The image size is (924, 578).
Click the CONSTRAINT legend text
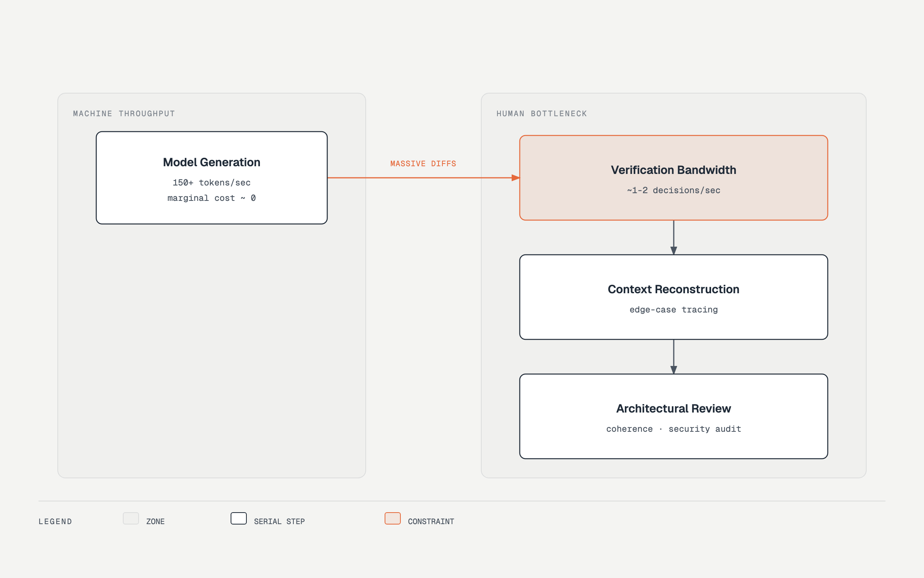[x=431, y=522]
